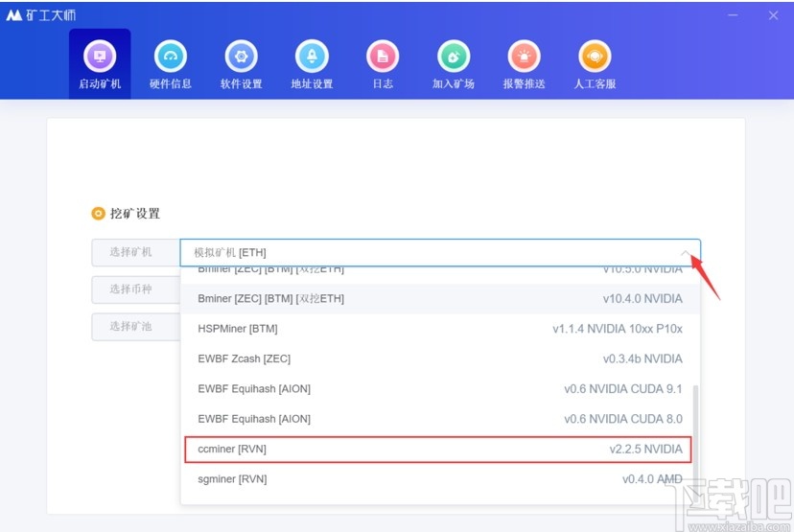The width and height of the screenshot is (794, 532).
Task: Collapse the 模拟矿机 [ETH] miner dropdown
Action: [x=686, y=253]
